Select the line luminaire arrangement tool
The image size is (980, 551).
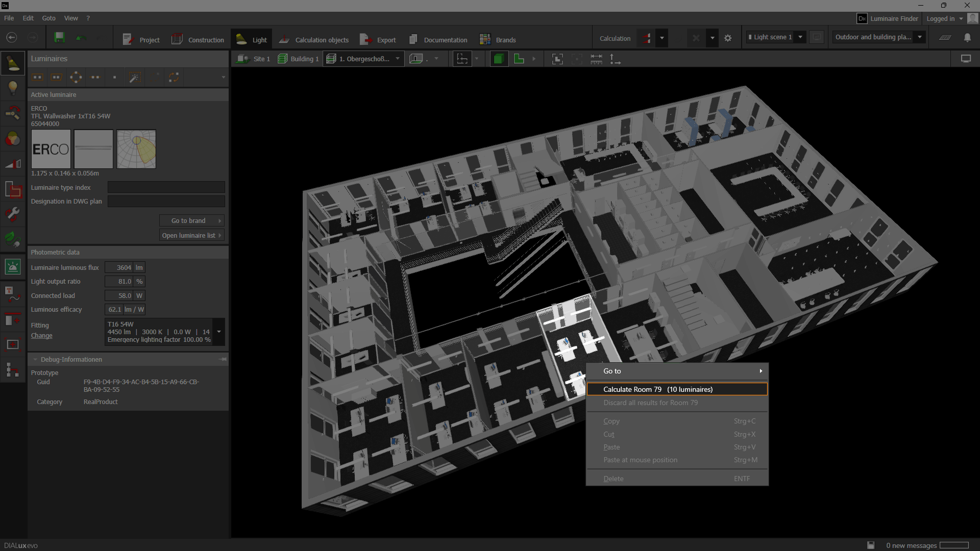pyautogui.click(x=95, y=78)
